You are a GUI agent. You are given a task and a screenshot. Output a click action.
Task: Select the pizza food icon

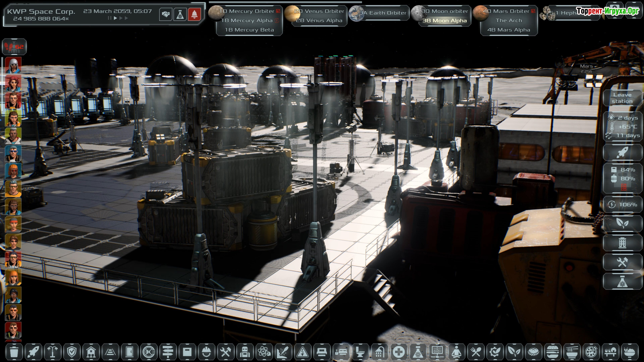[x=591, y=352]
